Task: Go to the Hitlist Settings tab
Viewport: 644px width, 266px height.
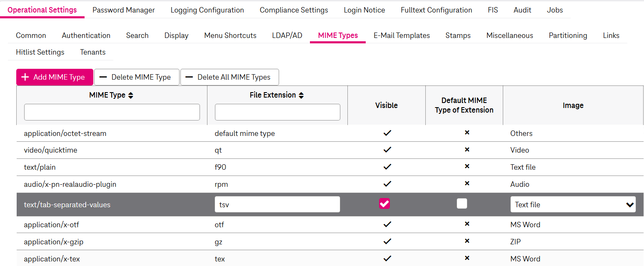Action: 40,52
